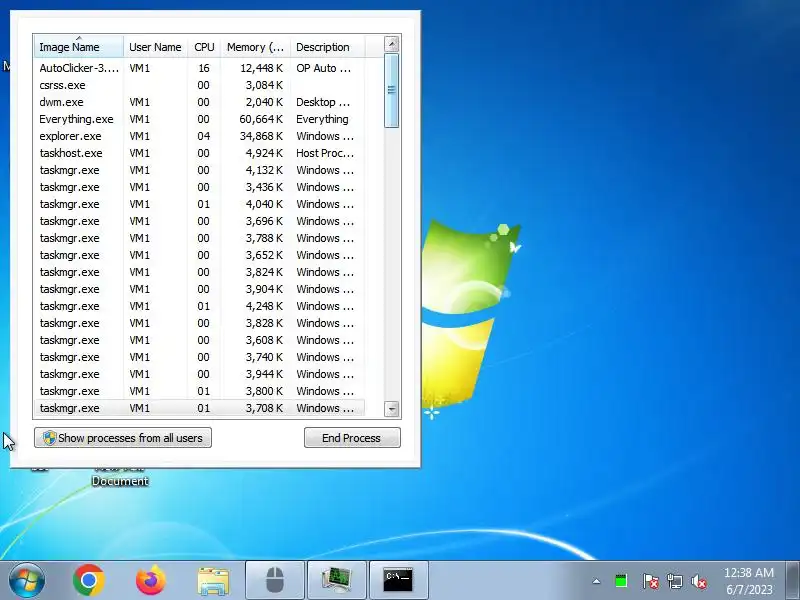Click the OP Auto description cell

point(324,68)
